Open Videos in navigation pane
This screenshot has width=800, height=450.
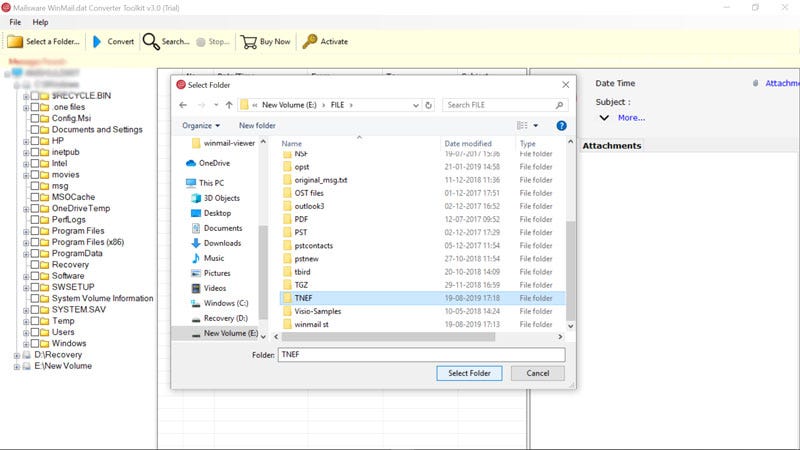click(x=214, y=288)
